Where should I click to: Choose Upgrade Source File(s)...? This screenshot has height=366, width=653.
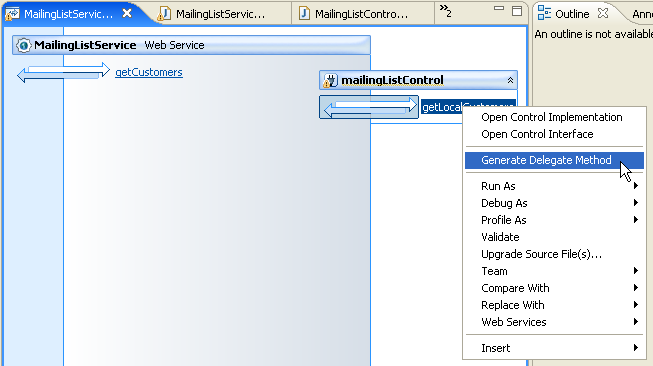[554, 254]
